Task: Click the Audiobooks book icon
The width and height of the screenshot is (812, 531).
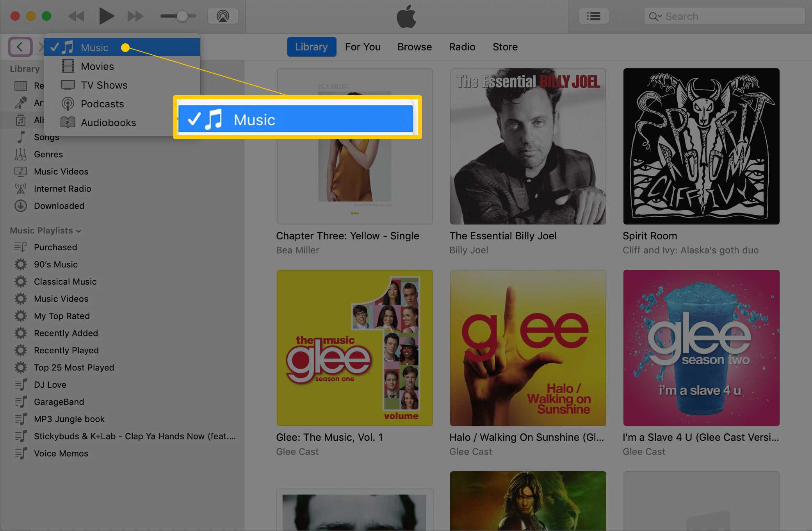Action: tap(68, 123)
